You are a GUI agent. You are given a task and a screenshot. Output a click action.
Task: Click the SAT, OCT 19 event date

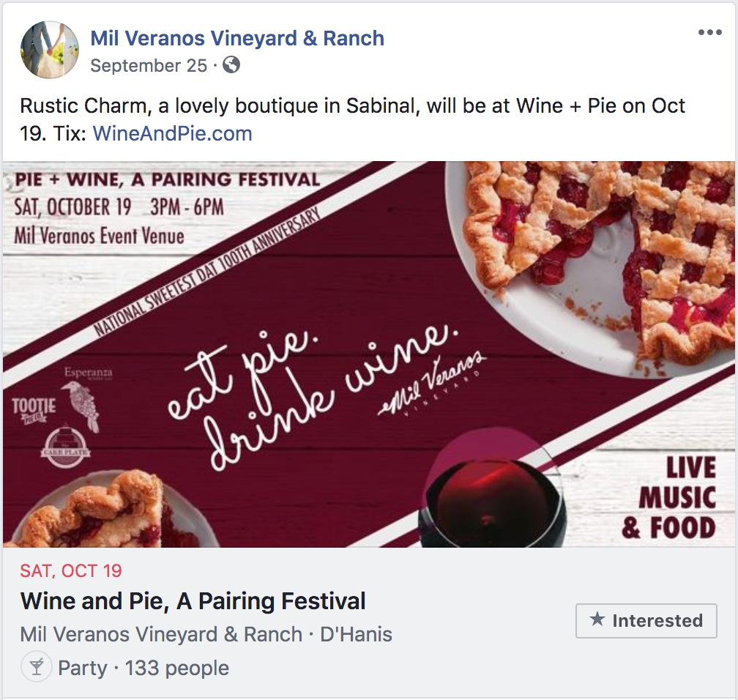point(71,570)
